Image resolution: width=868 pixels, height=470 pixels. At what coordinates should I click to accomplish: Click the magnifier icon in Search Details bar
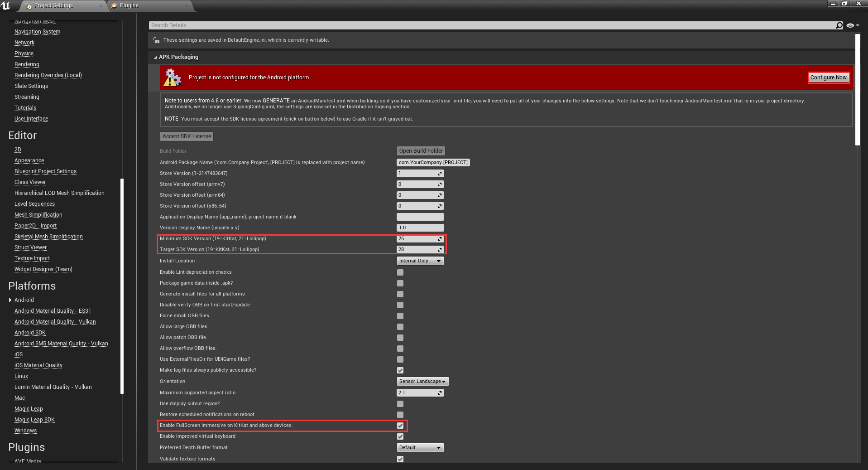tap(839, 25)
